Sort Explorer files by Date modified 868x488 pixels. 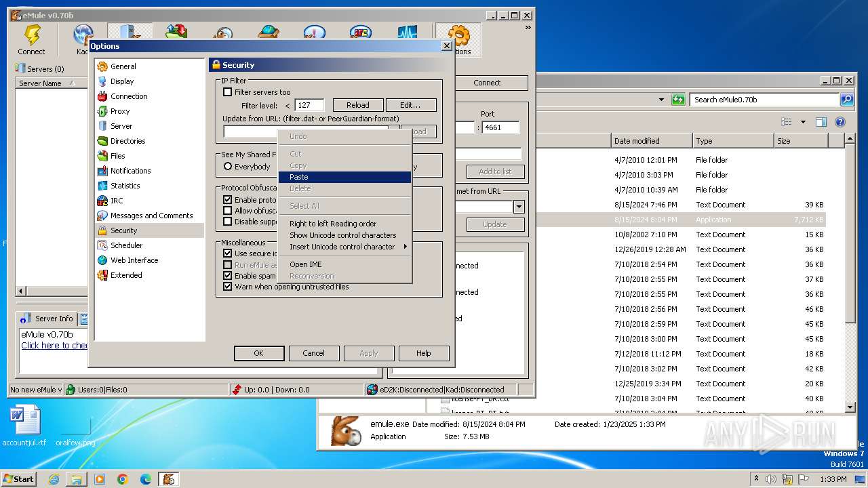(x=651, y=141)
